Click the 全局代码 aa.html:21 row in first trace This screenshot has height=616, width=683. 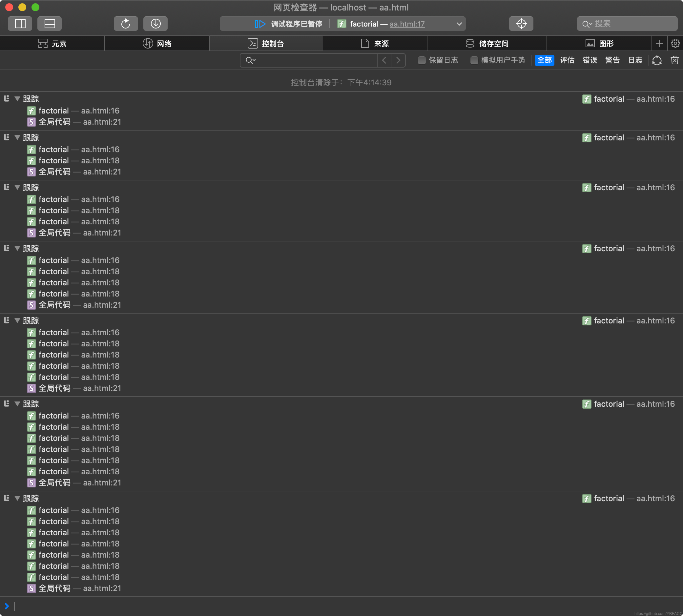tap(74, 122)
